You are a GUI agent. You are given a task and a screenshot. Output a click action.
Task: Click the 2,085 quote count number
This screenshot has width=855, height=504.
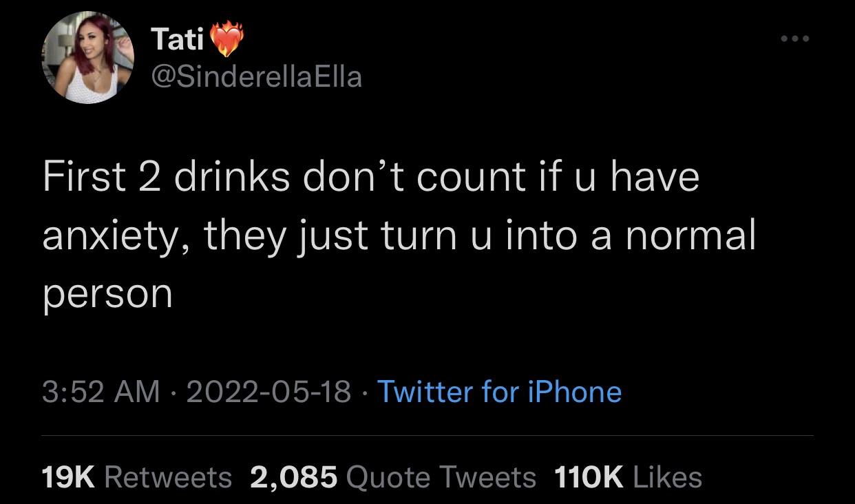[x=294, y=477]
